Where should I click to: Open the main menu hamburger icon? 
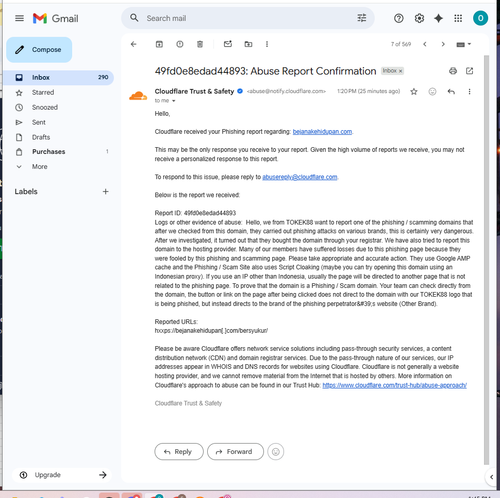19,18
